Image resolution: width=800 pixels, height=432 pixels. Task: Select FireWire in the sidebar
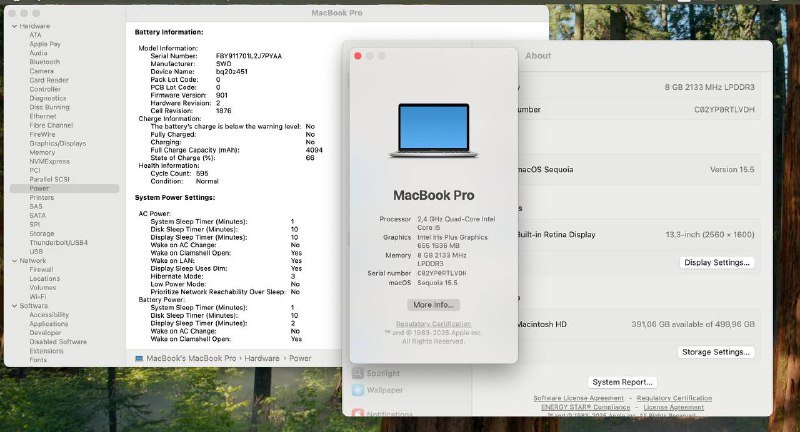pos(42,135)
